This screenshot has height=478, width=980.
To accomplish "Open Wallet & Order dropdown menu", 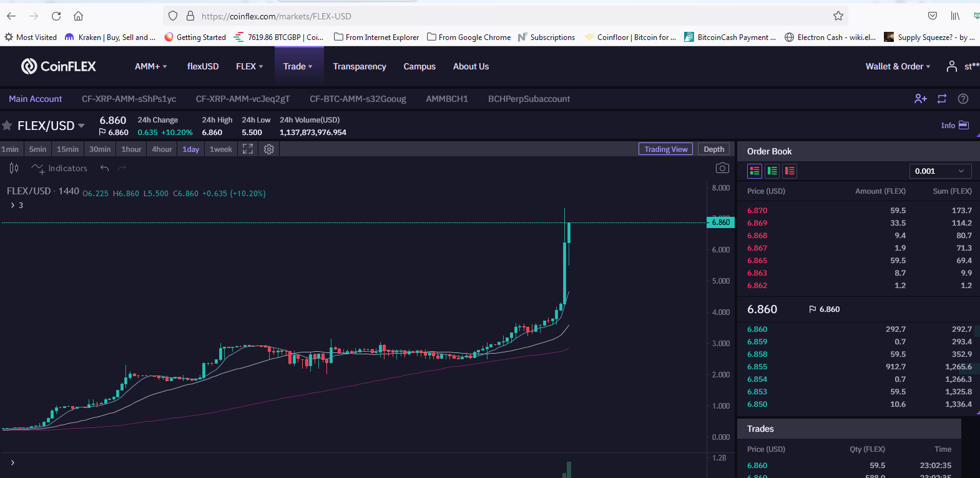I will point(898,66).
